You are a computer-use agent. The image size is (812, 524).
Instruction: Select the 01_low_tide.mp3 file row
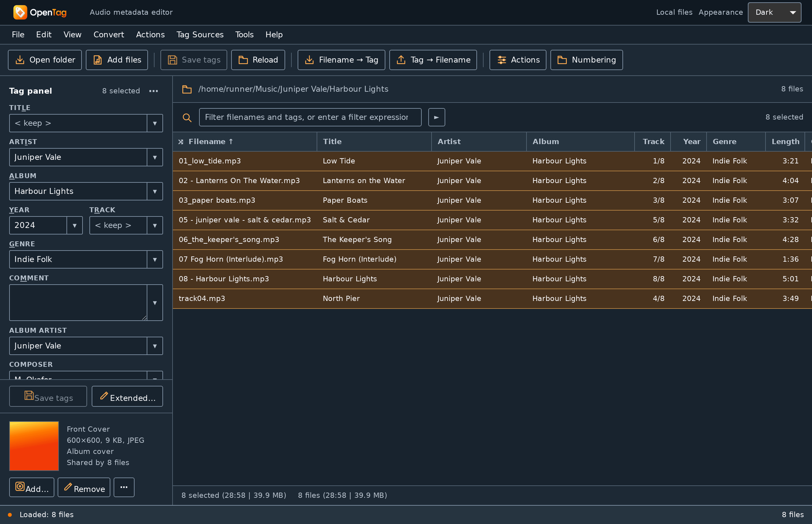click(492, 161)
